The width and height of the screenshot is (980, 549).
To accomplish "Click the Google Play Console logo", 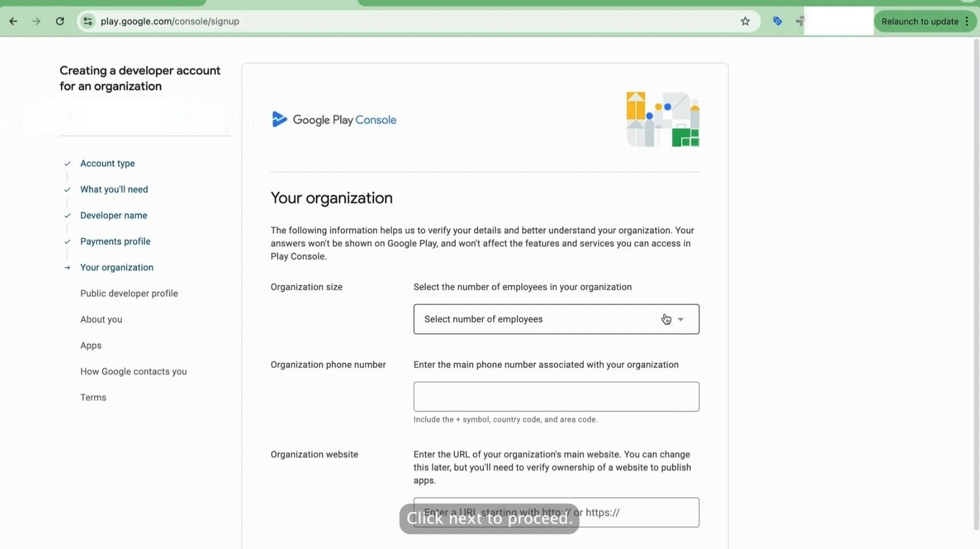I will pyautogui.click(x=333, y=119).
